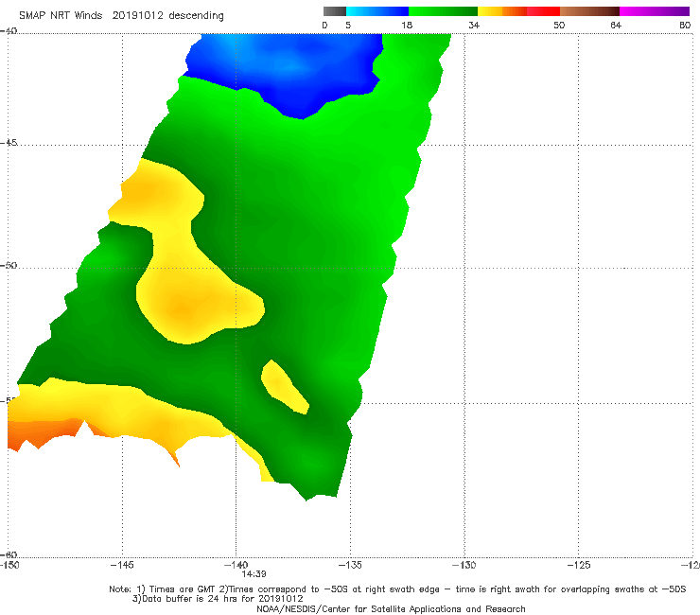
Task: Click the longitude axis label '-140'
Action: pos(236,565)
